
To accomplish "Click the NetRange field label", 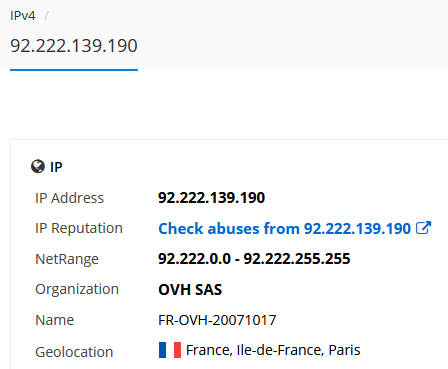I will [x=67, y=259].
